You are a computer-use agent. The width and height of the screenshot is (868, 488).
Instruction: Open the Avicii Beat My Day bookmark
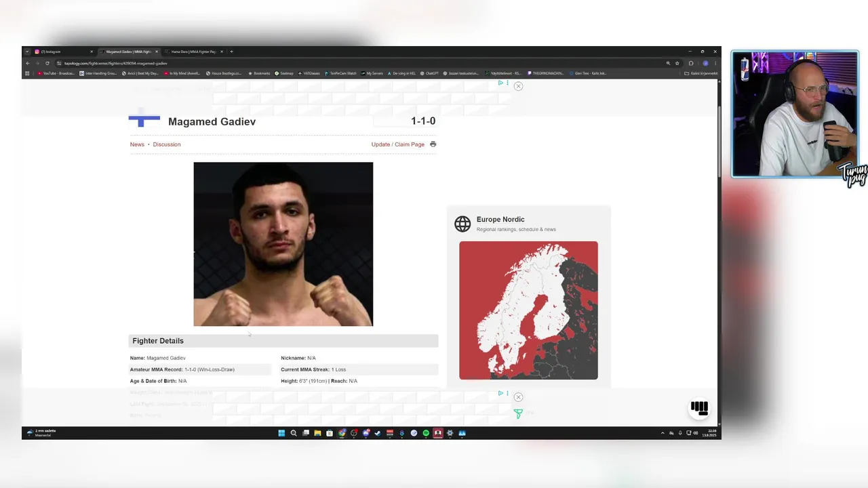(x=140, y=73)
